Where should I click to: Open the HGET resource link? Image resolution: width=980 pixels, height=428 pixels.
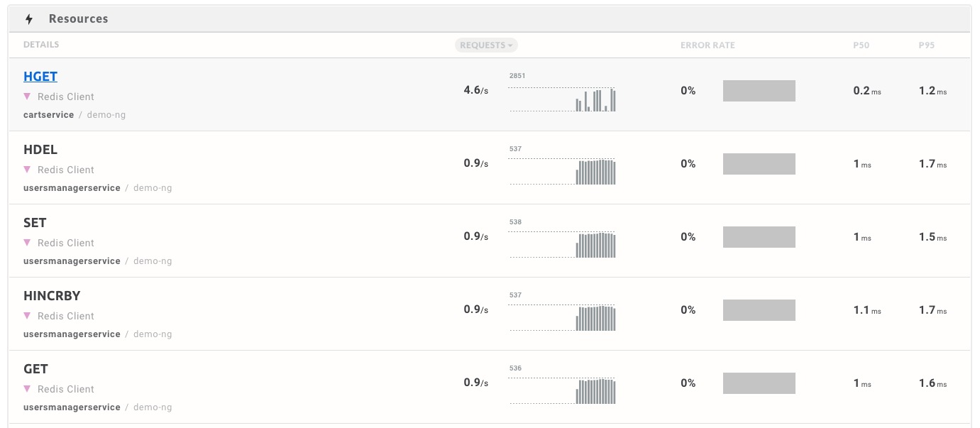tap(40, 76)
